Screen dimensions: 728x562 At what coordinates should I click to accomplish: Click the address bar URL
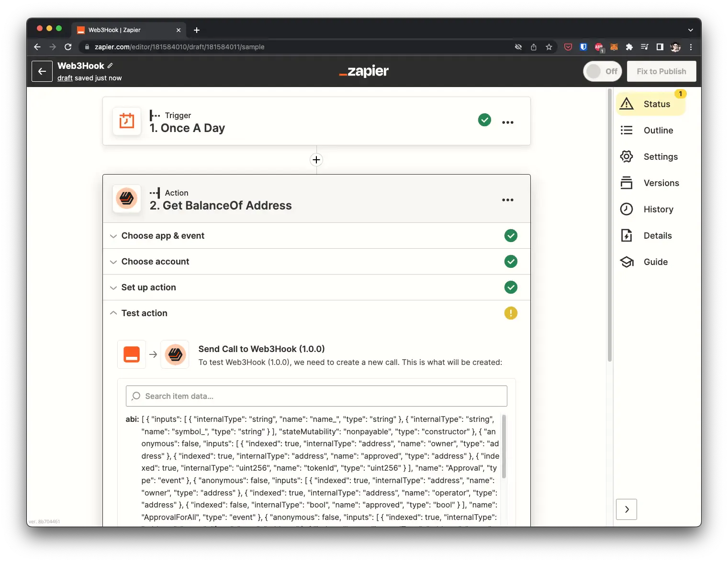179,47
